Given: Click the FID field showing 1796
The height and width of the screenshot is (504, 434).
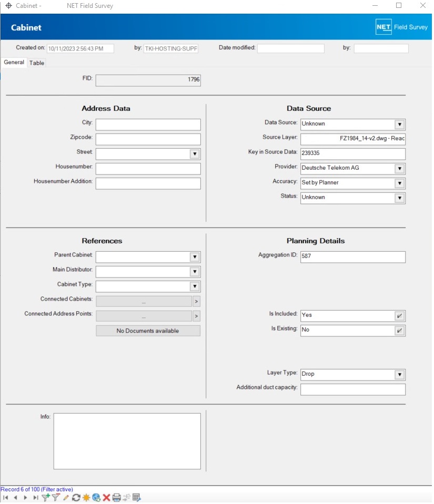Looking at the screenshot, I should click(148, 80).
